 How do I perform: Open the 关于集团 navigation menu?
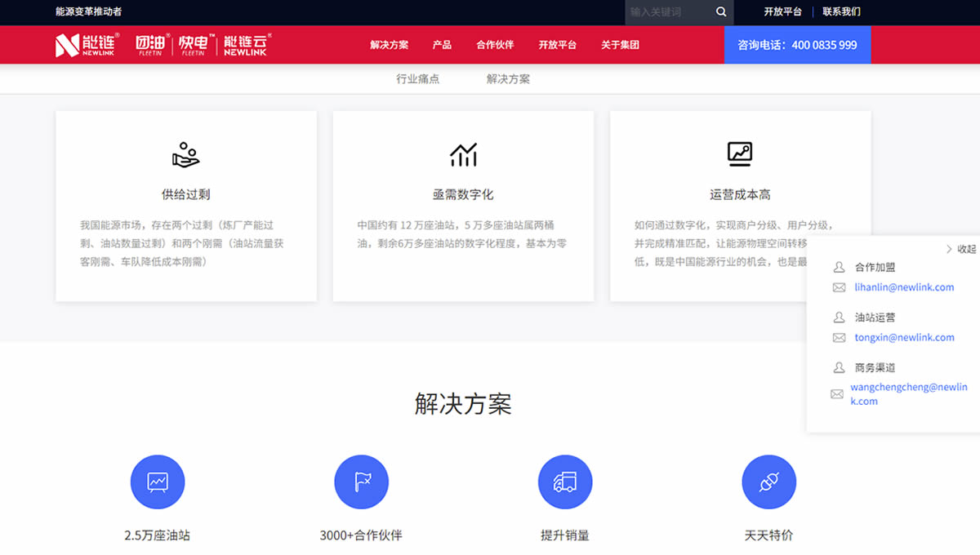[620, 45]
